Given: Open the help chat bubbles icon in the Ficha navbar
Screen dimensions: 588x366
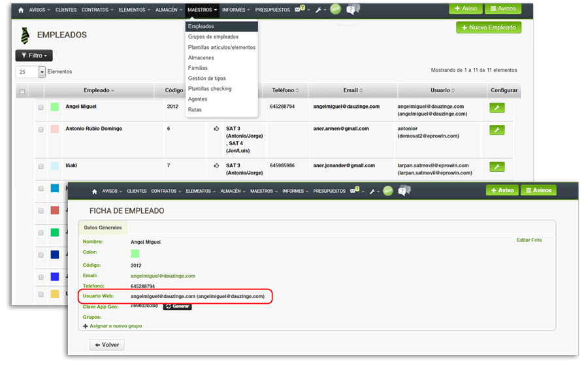Looking at the screenshot, I should [404, 190].
